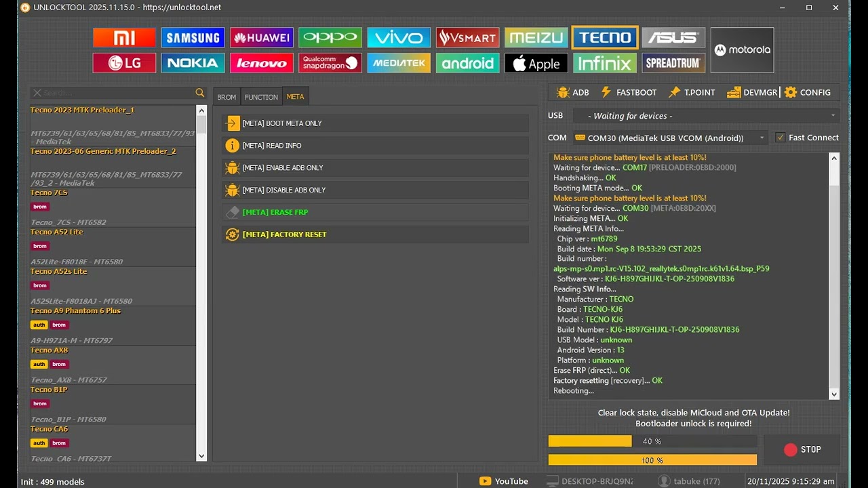Select the Tecno AX8 model
This screenshot has width=868, height=488.
click(x=113, y=365)
